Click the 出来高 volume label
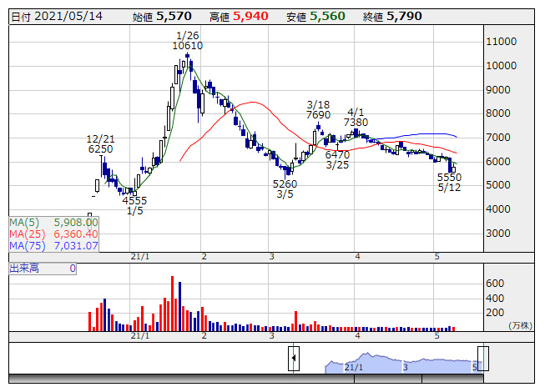Image resolution: width=545 pixels, height=392 pixels. click(x=25, y=269)
